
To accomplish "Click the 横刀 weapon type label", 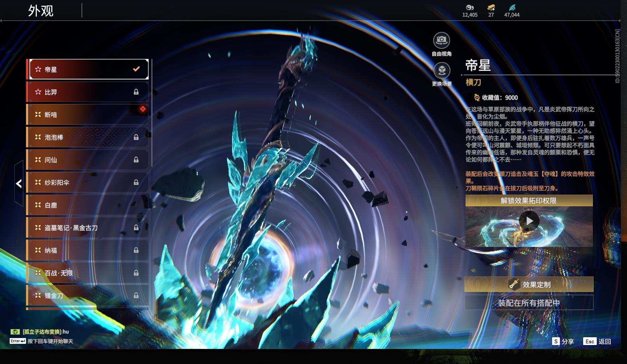I will tap(473, 82).
